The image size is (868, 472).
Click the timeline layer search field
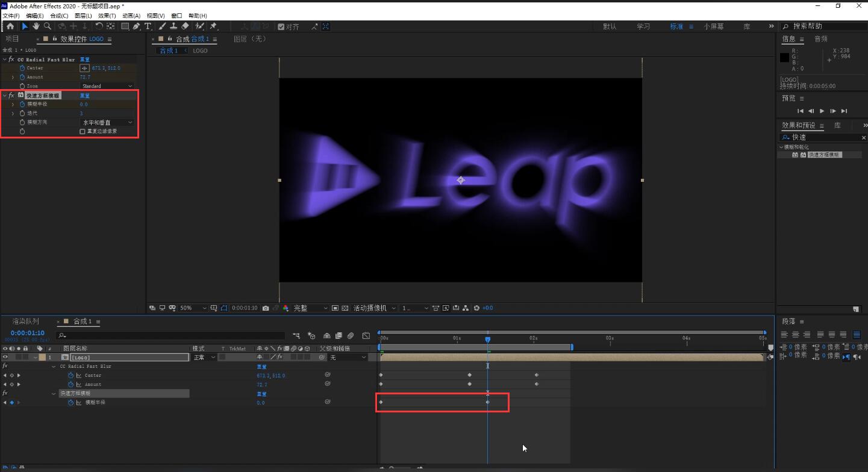coord(170,335)
